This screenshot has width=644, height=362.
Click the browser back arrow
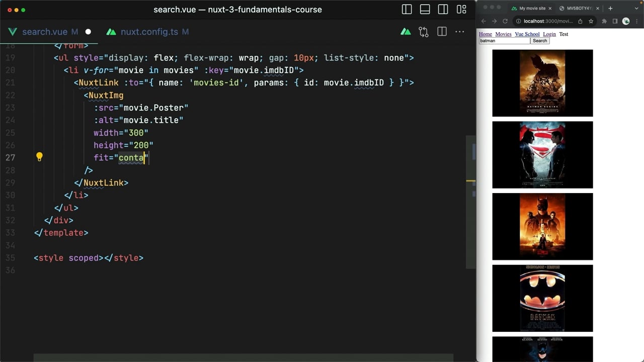tap(484, 21)
